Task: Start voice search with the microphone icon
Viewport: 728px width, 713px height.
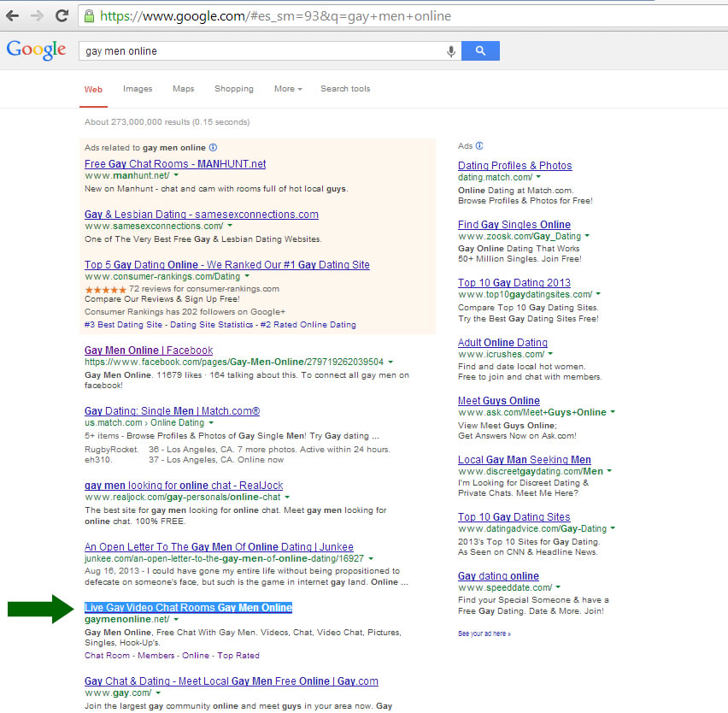Action: click(x=450, y=51)
